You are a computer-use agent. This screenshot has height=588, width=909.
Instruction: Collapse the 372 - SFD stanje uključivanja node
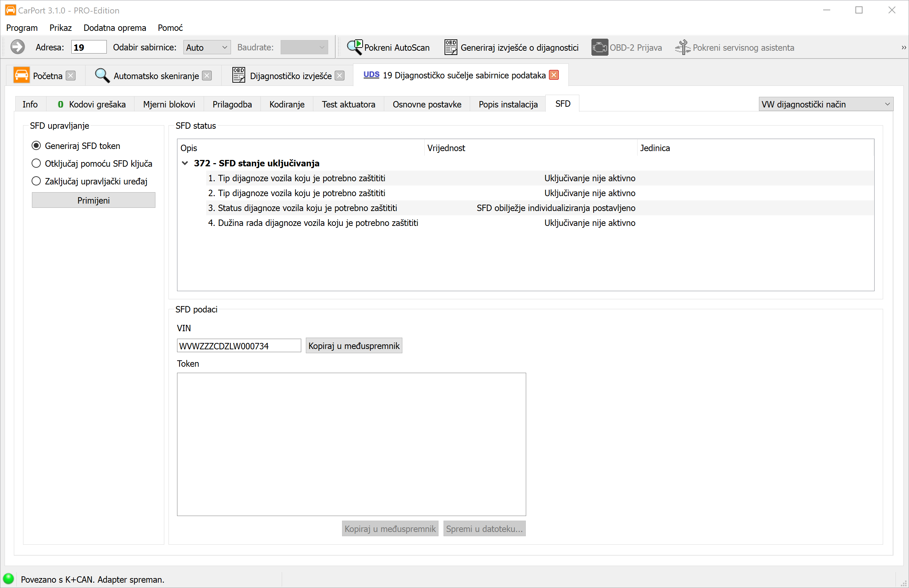click(185, 163)
